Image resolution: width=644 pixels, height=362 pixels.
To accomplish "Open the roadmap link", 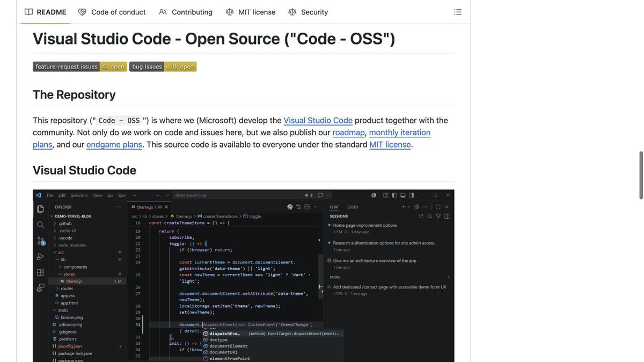I will [x=349, y=132].
